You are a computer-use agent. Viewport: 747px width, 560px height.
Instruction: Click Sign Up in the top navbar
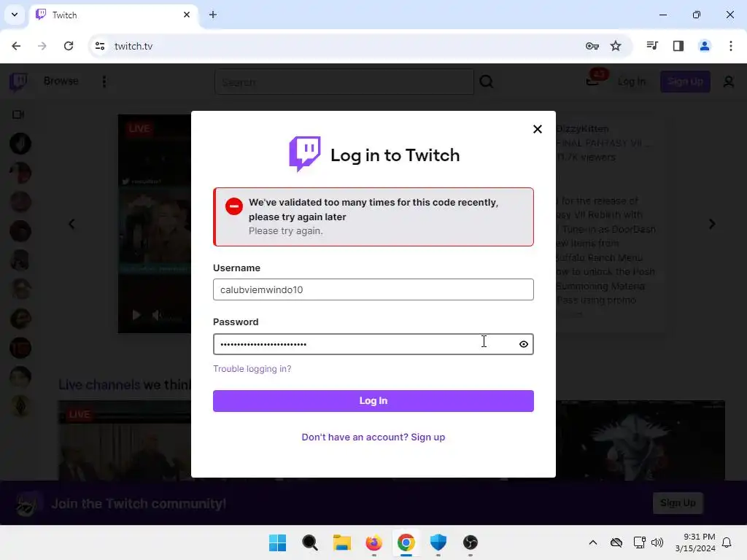[685, 82]
